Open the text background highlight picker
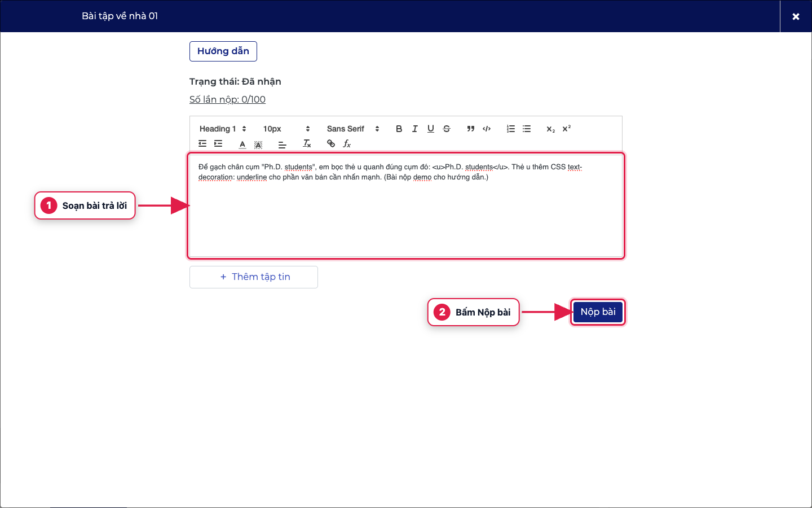Screen dimensions: 812x508 pyautogui.click(x=258, y=144)
